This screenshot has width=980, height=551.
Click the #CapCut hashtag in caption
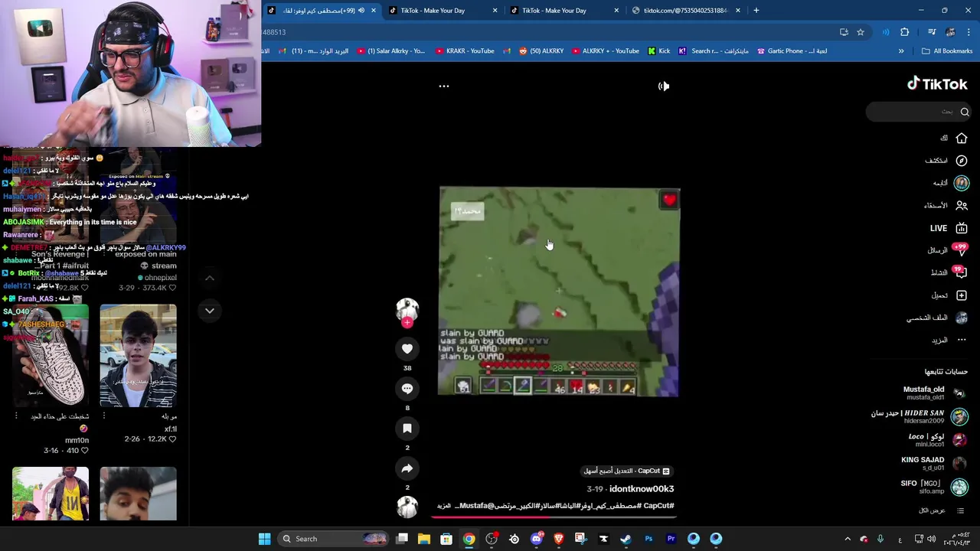pyautogui.click(x=658, y=506)
